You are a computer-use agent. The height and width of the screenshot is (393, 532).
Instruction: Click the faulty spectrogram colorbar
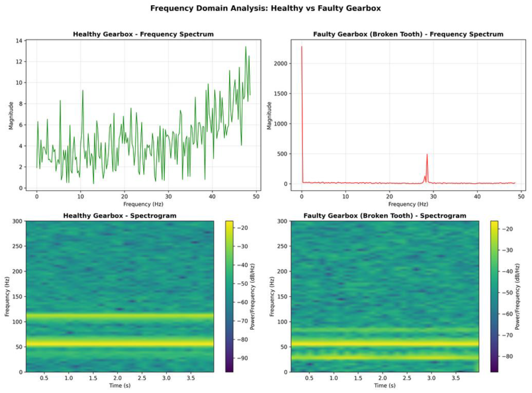tap(494, 296)
